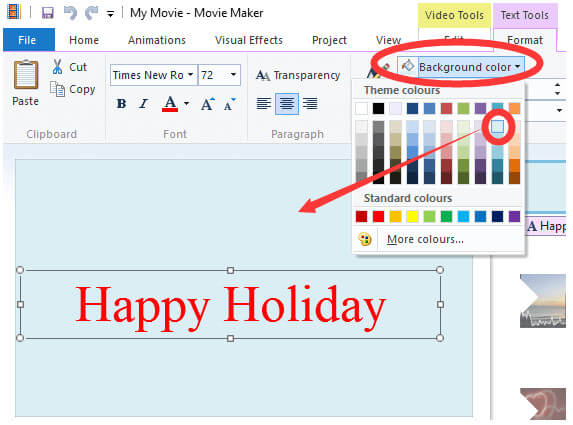Toggle Italic formatting

[144, 104]
